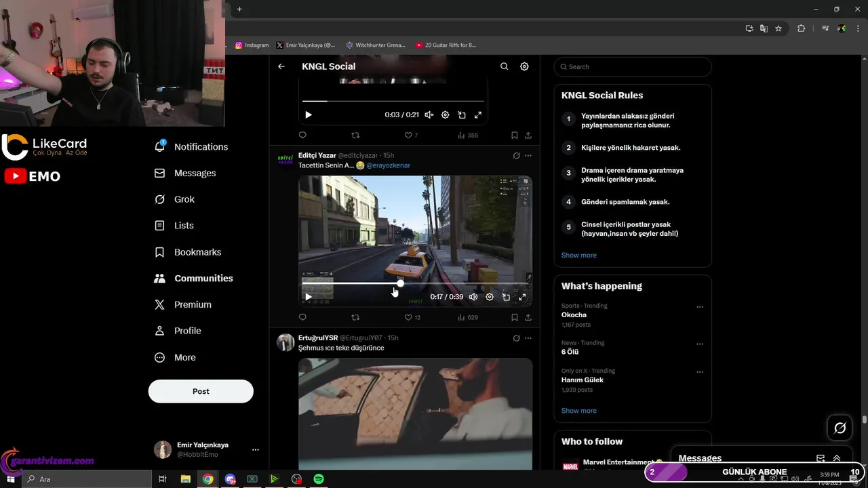Screen dimensions: 868x488
Task: Open more options for 6 Ölü trend
Action: 700,344
